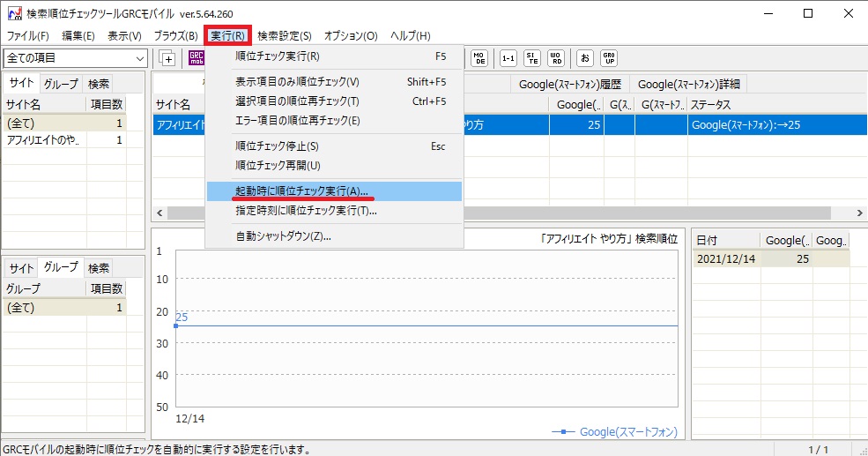Open the Google(スマートフォン)履歴 tab
Screen dimensions: 868x456
point(570,84)
